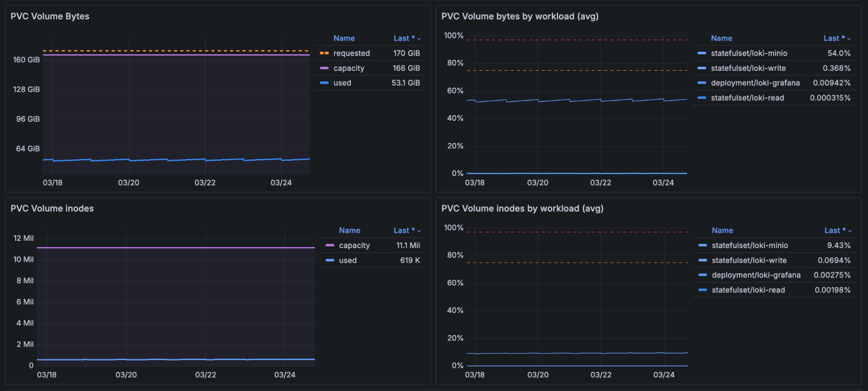Viewport: 868px width, 391px height.
Task: Click the color icon for loki-write in inodes by workload
Action: pyautogui.click(x=703, y=260)
